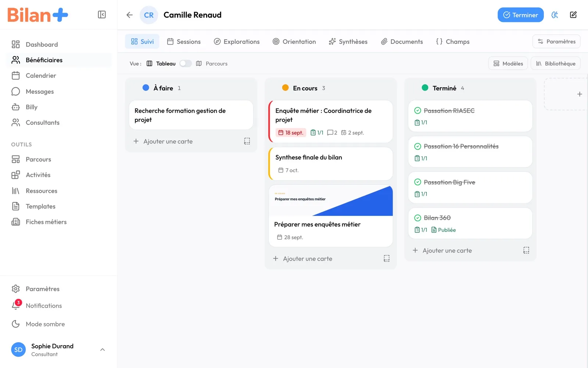Viewport: 588px width, 368px height.
Task: Open Préparer mes enquêtes métier thumbnail
Action: click(x=331, y=200)
